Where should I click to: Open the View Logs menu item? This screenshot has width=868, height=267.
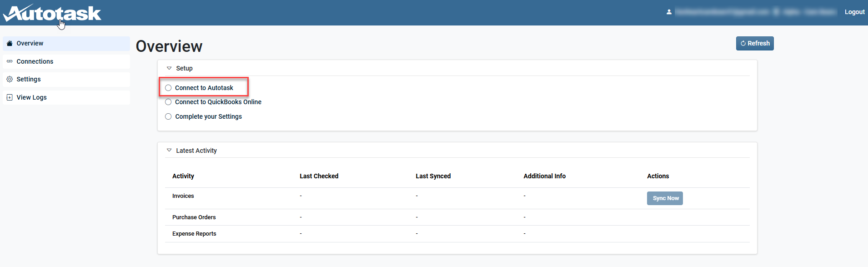tap(66, 97)
